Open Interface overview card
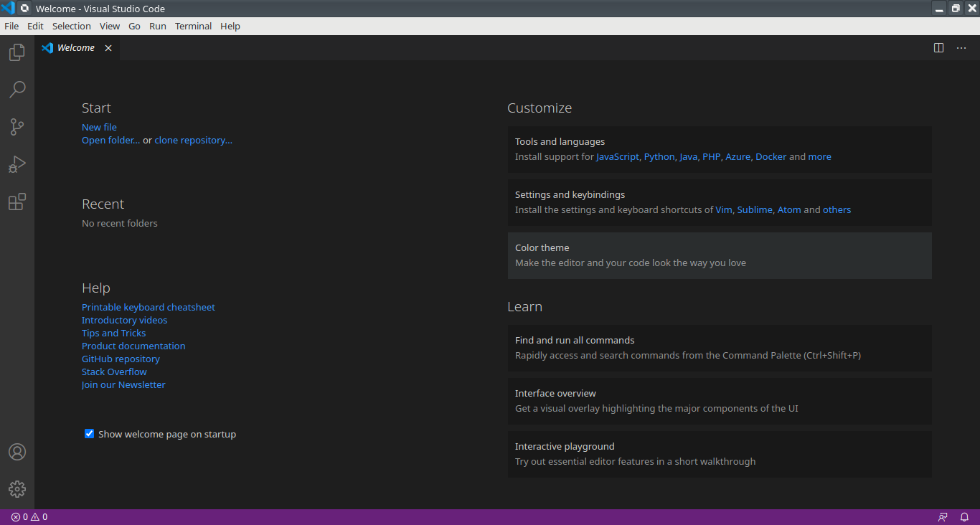Screen dimensions: 980x525 720,401
